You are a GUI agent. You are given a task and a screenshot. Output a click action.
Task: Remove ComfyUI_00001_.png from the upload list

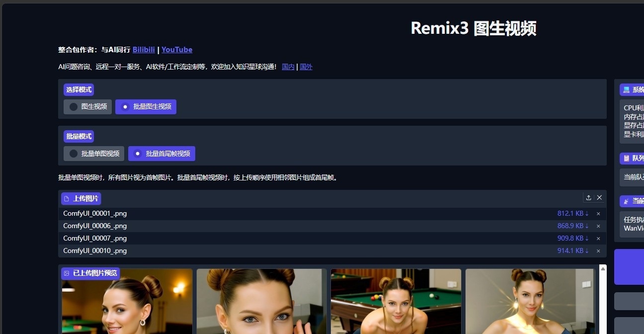click(x=598, y=214)
